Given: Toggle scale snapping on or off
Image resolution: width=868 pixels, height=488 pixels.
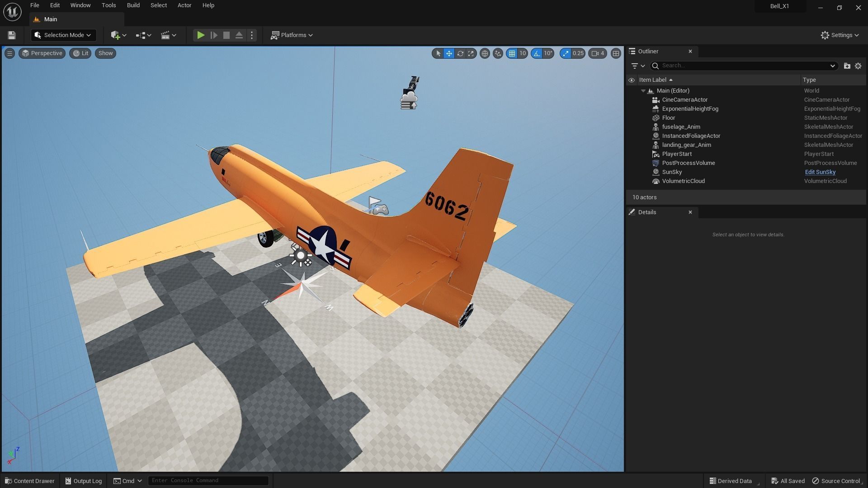Looking at the screenshot, I should click(566, 53).
